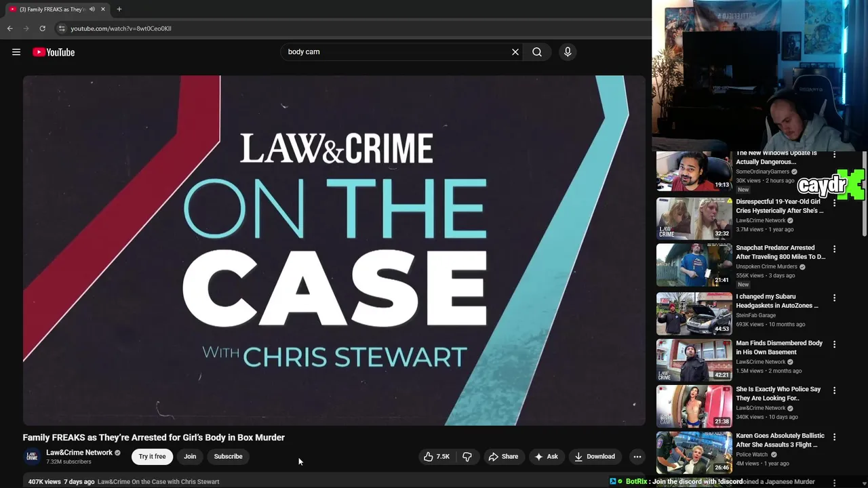
Task: Open options for 'She Is Exactly Who Police'
Action: coord(834,390)
